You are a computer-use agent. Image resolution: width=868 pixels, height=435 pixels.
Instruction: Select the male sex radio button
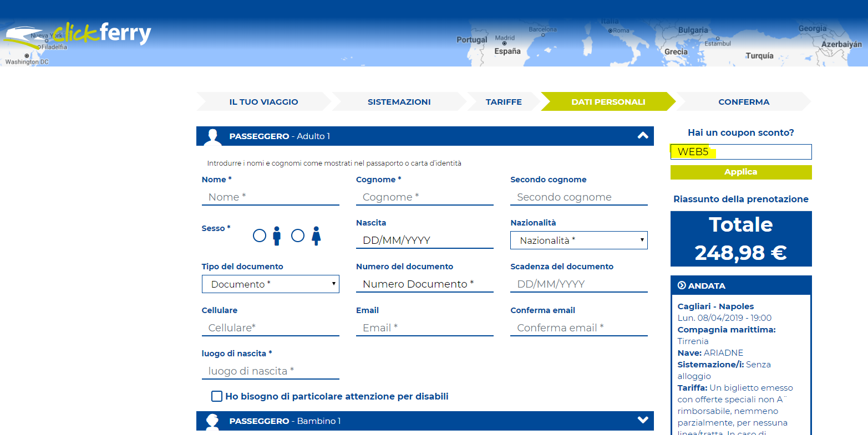(x=260, y=236)
